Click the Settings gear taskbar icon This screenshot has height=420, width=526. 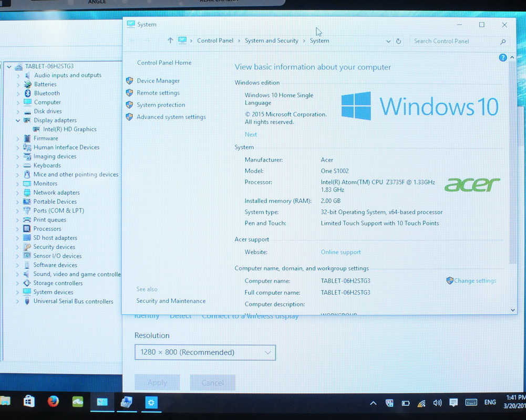click(x=151, y=403)
